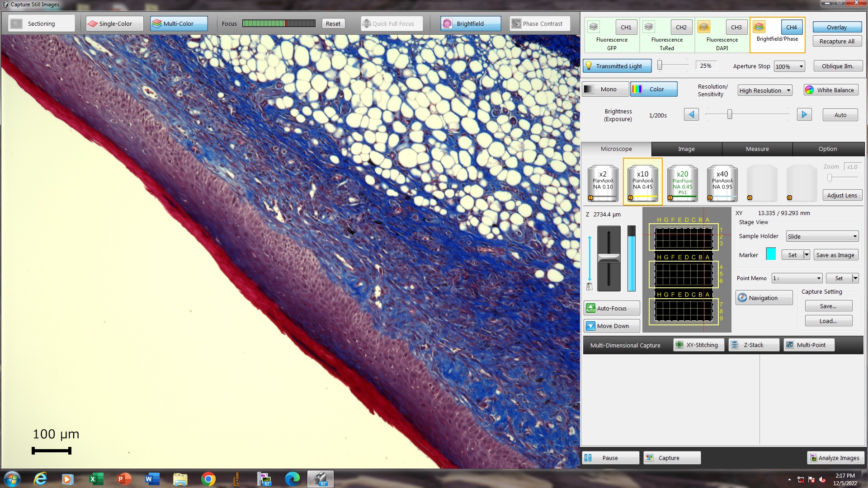
Task: Enable Phase Contrast observation mode
Action: [539, 23]
